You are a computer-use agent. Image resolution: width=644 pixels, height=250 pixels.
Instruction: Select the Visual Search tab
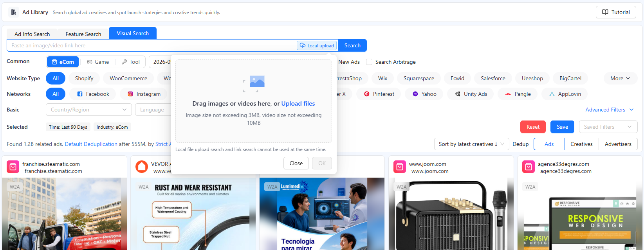133,33
